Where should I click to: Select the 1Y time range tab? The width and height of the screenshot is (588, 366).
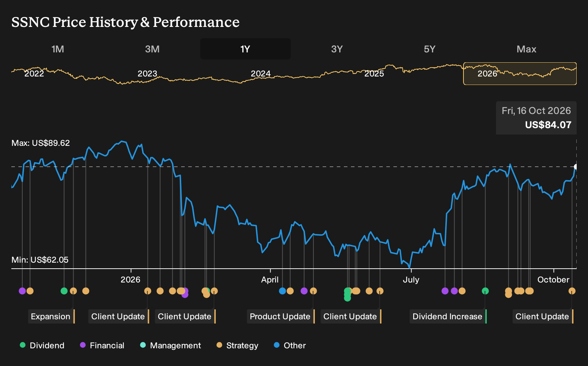click(x=245, y=49)
